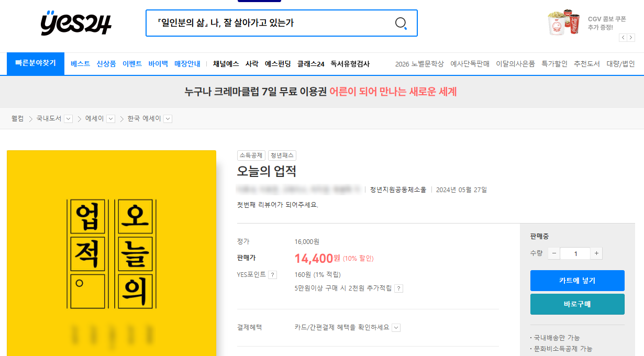Image resolution: width=644 pixels, height=356 pixels.
Task: Decrease quantity with minus button
Action: tap(554, 253)
